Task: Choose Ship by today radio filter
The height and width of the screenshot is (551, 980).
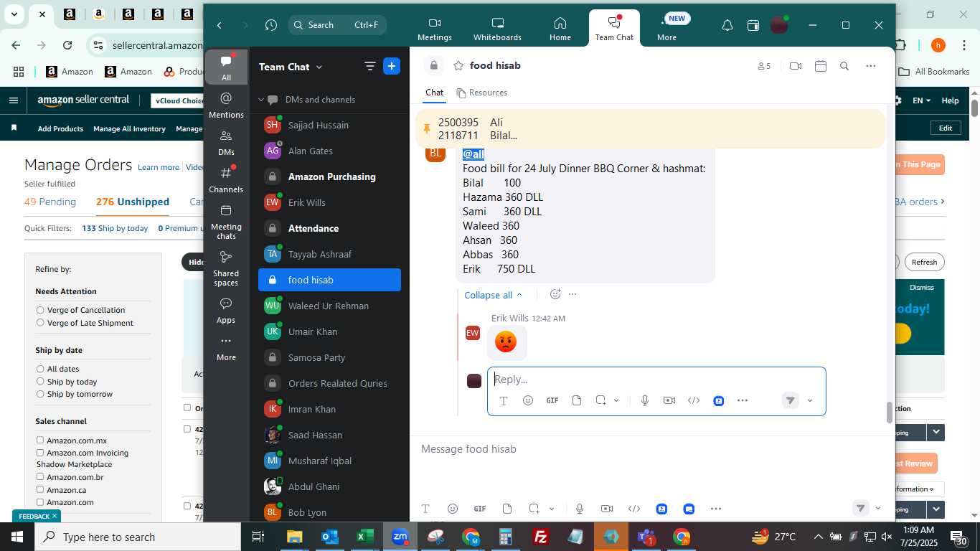Action: (x=40, y=382)
